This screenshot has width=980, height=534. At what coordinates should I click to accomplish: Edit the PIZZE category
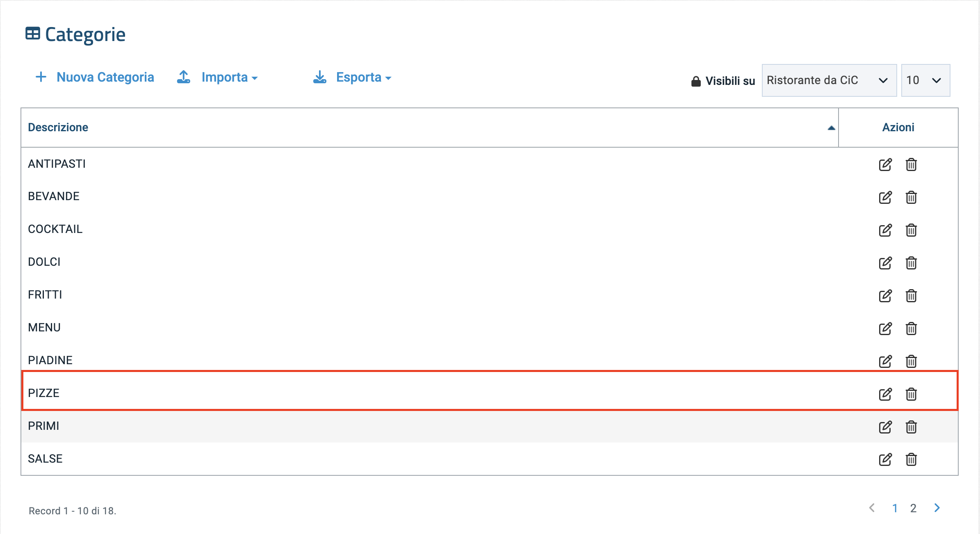click(x=885, y=394)
